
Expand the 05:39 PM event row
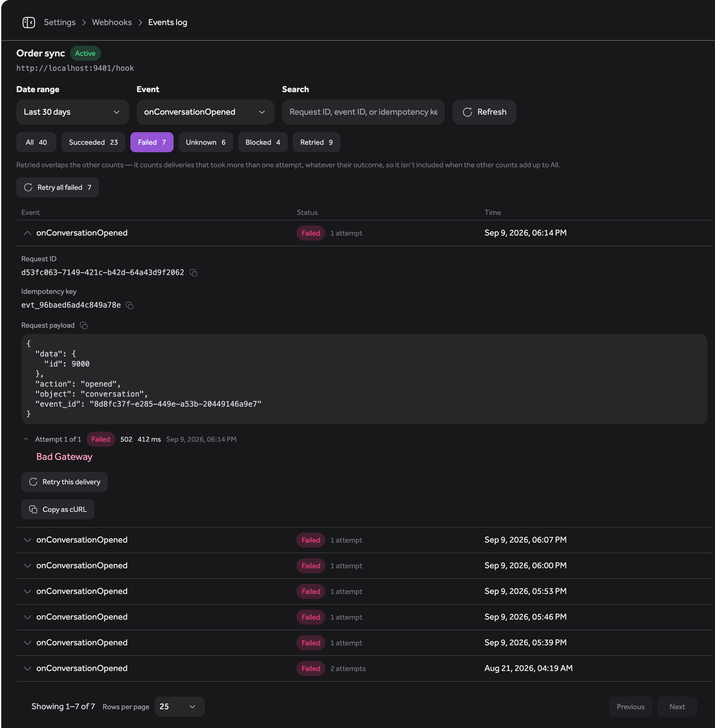tap(27, 643)
